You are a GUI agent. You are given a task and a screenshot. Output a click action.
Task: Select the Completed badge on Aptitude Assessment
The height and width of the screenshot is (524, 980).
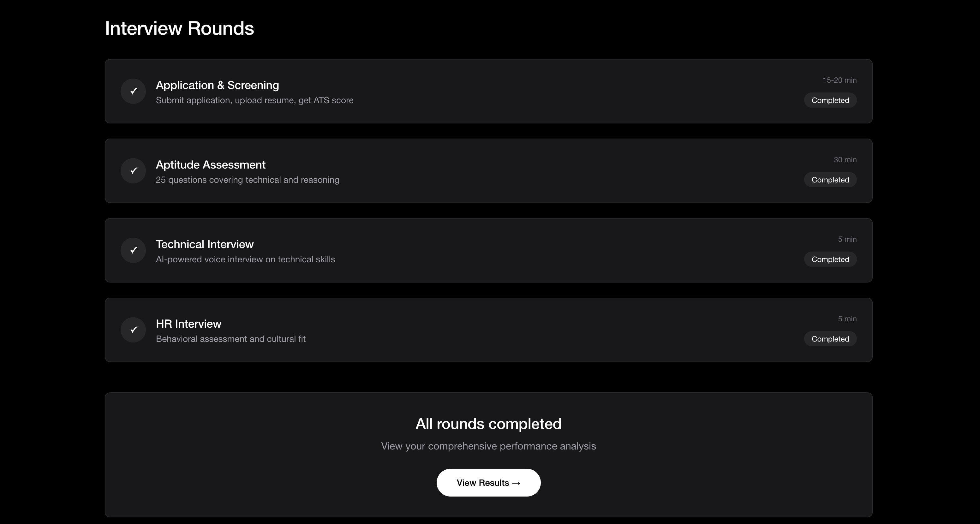[830, 180]
